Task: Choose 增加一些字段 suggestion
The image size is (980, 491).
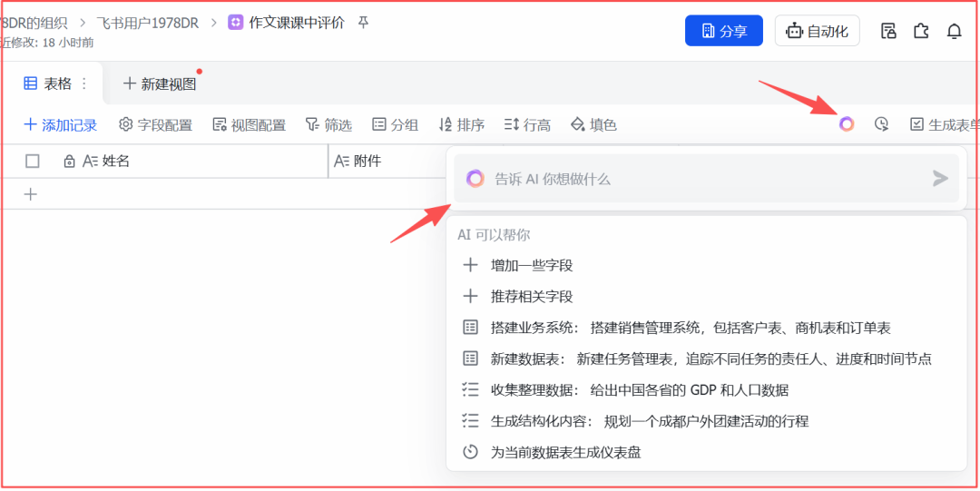Action: [706, 265]
